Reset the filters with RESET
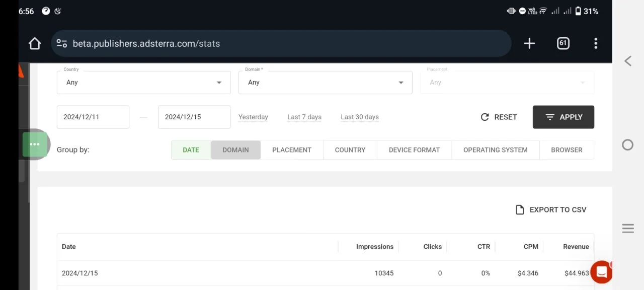The width and height of the screenshot is (644, 290). tap(499, 117)
